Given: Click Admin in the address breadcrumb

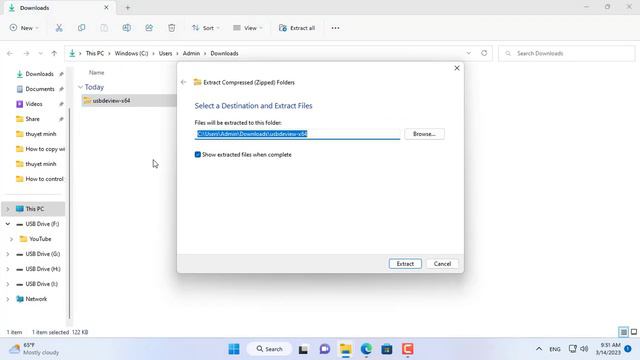Looking at the screenshot, I should (191, 53).
